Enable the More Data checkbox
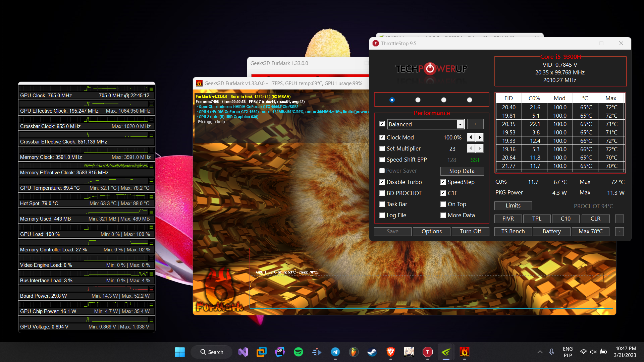644x362 pixels. 443,215
